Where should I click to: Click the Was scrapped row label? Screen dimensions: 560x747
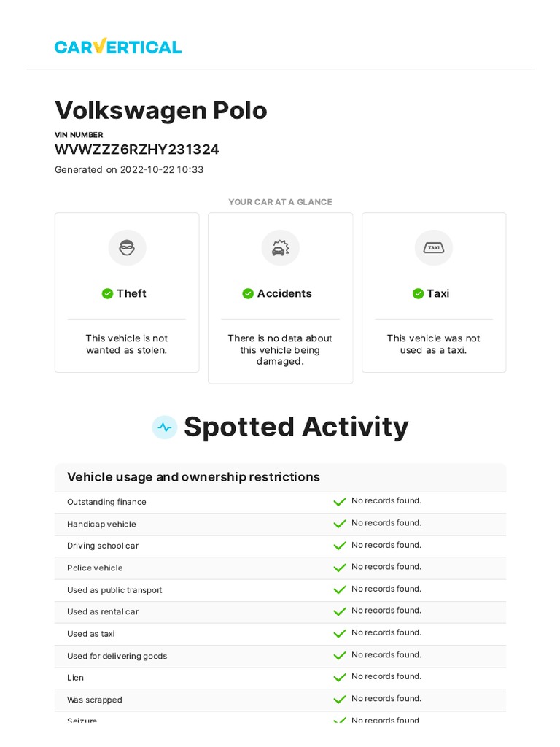(95, 700)
